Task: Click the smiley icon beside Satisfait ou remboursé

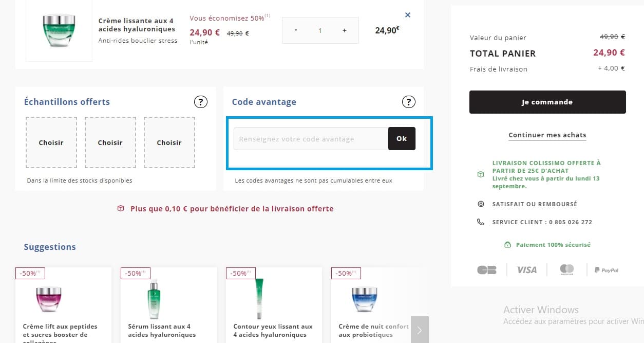Action: coord(480,204)
